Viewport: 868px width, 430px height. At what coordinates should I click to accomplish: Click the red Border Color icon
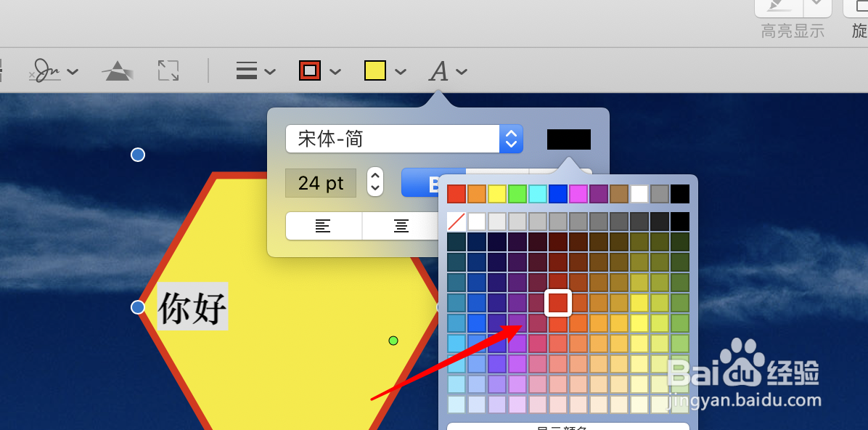[309, 70]
